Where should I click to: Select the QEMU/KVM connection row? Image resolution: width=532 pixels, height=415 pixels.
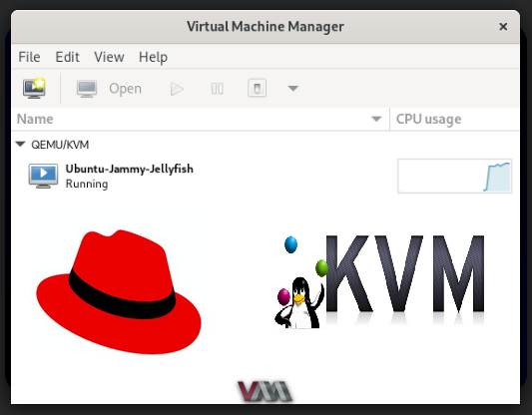pos(266,145)
